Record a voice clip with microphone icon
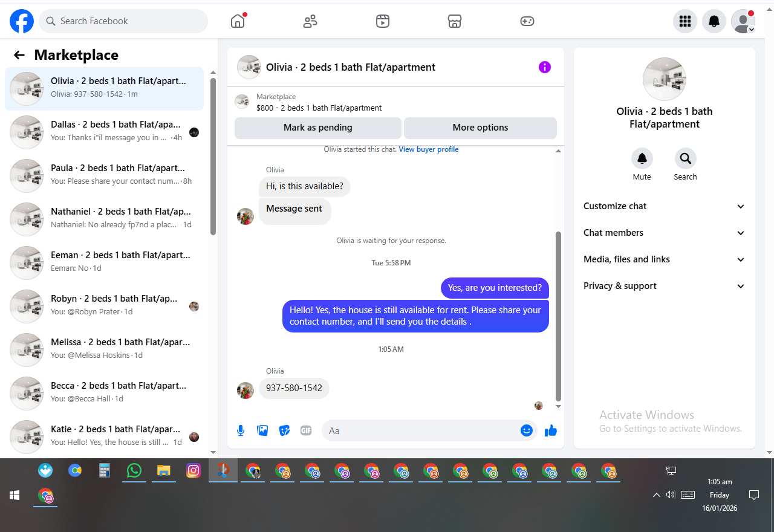This screenshot has height=532, width=774. 241,430
